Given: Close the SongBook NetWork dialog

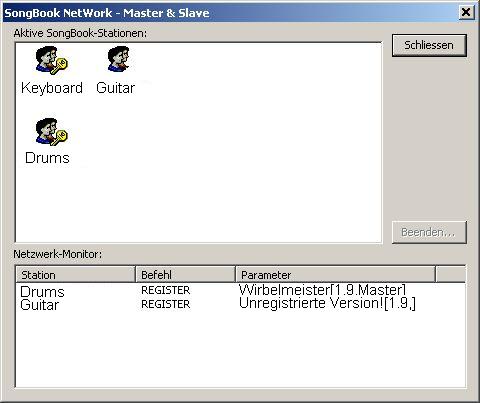Looking at the screenshot, I should pyautogui.click(x=465, y=13).
